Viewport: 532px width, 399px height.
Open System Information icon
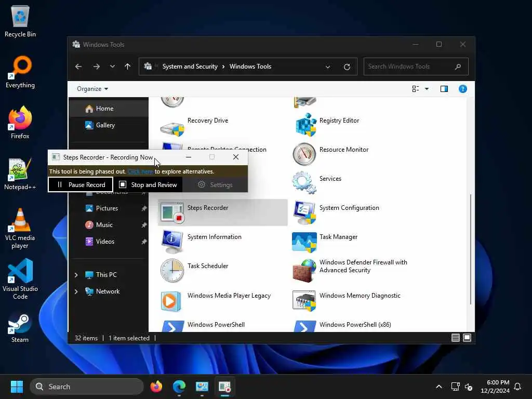(172, 242)
